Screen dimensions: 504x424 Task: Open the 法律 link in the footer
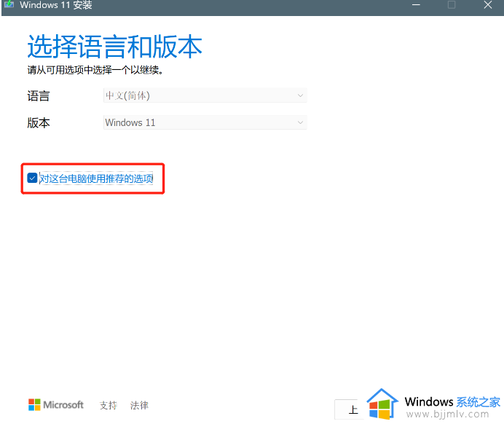pos(139,405)
